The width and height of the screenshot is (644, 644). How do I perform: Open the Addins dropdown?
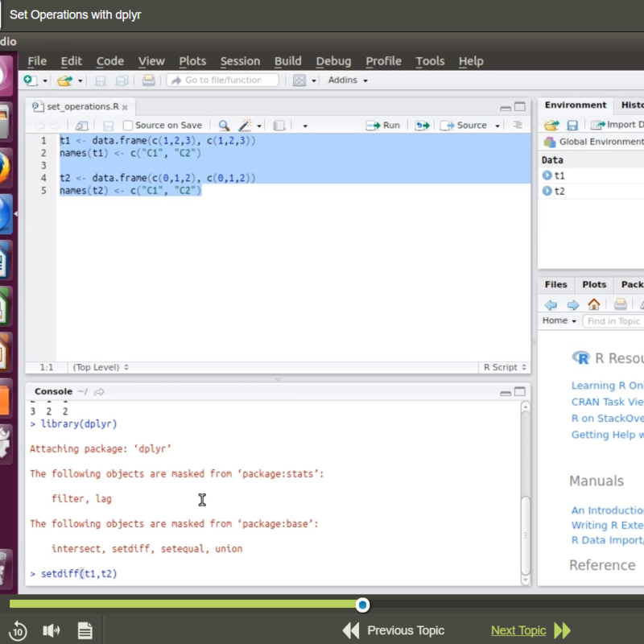(348, 80)
